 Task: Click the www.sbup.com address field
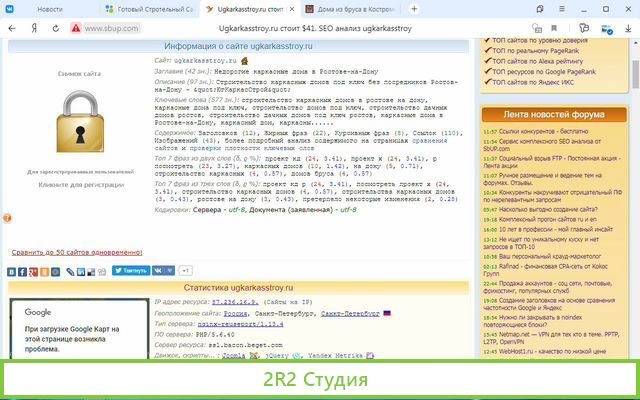[111, 28]
